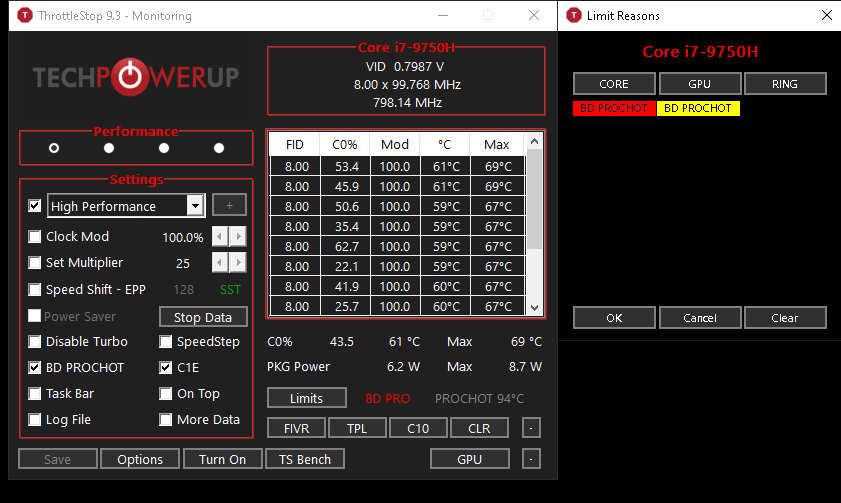Uncheck the High Performance power plan checkbox
This screenshot has width=841, height=503.
[34, 206]
